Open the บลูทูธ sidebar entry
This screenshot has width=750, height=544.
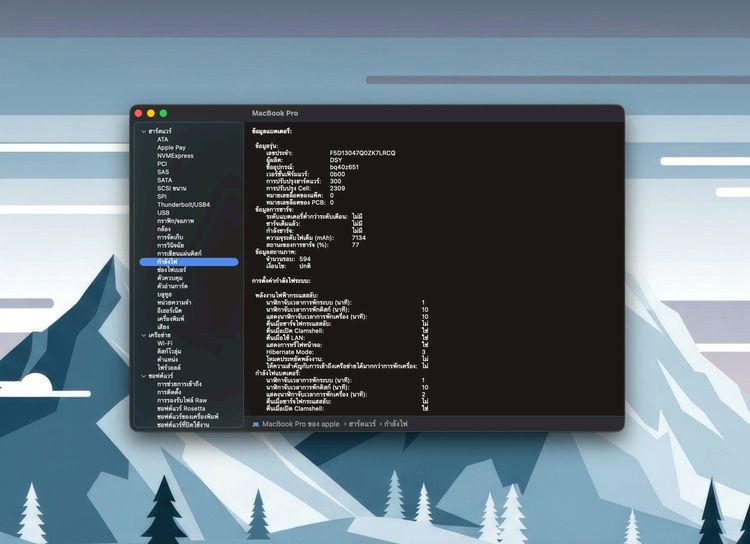(x=166, y=294)
